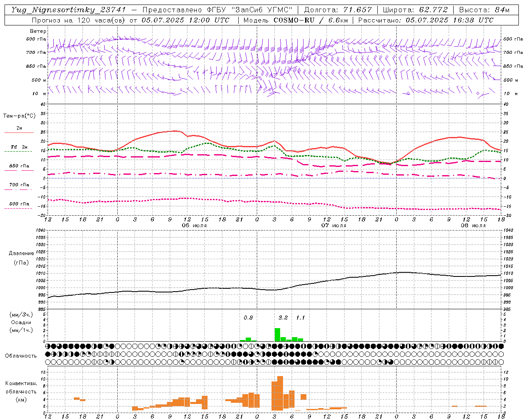Click the Td 2м dew point legend entry
The image size is (525, 420).
click(19, 148)
